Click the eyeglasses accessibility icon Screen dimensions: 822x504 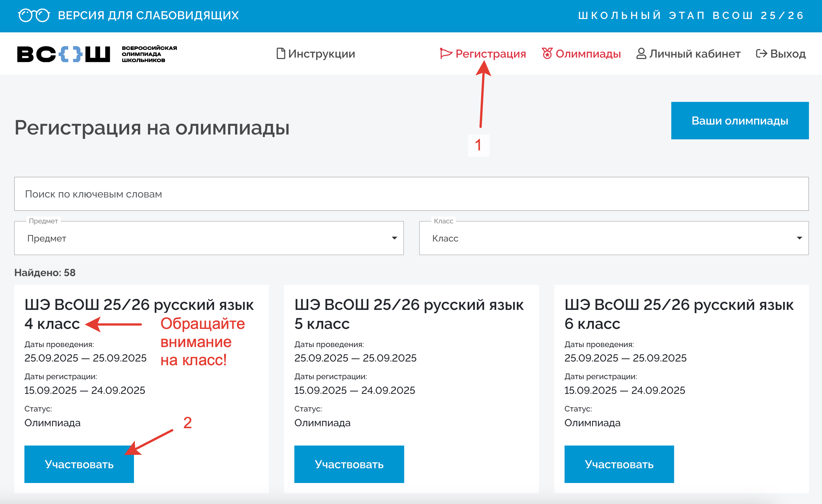click(34, 15)
